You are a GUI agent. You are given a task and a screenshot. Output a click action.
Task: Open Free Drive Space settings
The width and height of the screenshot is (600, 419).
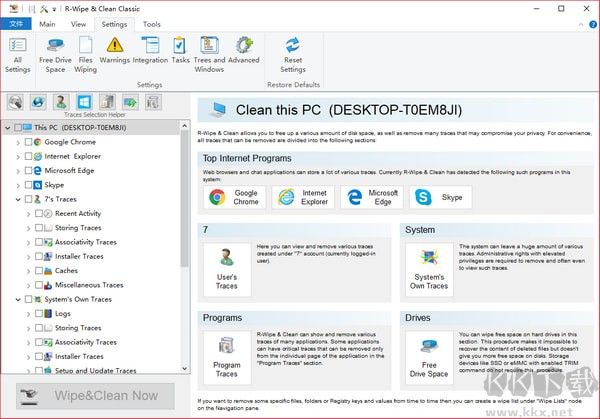click(55, 55)
